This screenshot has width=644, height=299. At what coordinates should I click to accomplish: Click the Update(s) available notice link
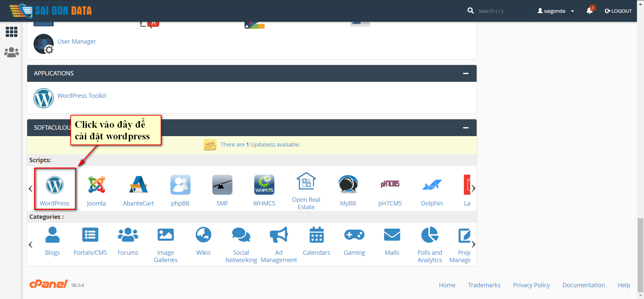coord(260,144)
